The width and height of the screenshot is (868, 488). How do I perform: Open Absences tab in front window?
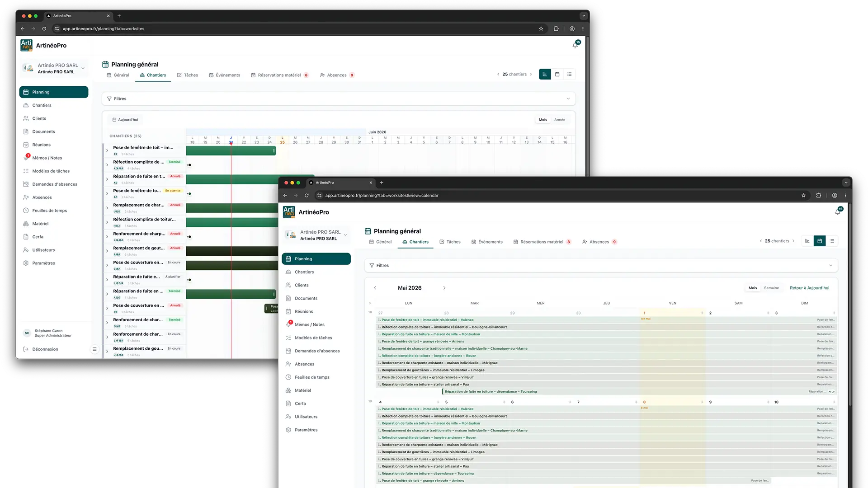599,242
